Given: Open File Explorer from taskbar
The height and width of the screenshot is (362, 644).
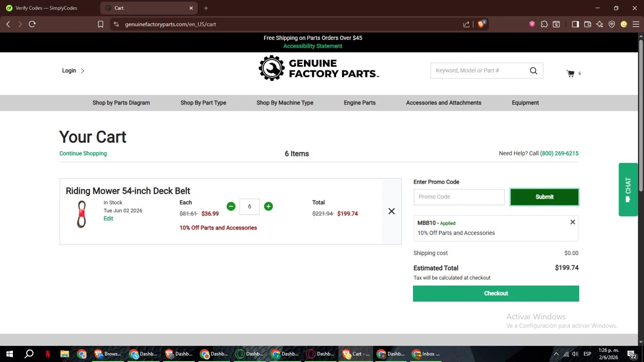Looking at the screenshot, I should click(x=64, y=354).
